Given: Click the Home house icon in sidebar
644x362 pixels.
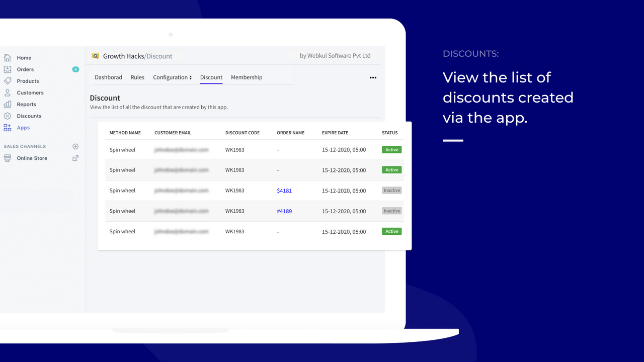Looking at the screenshot, I should point(8,57).
